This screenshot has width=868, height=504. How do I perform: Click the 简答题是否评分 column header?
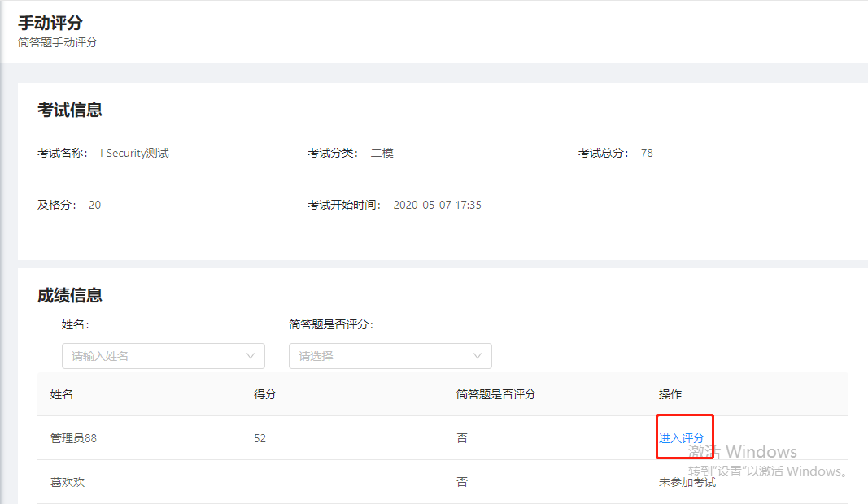[495, 394]
